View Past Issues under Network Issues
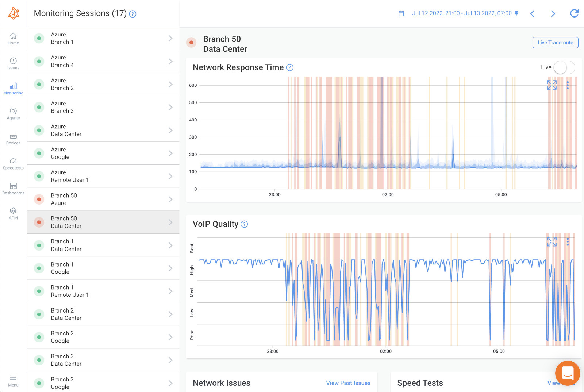Image resolution: width=584 pixels, height=392 pixels. (x=348, y=383)
